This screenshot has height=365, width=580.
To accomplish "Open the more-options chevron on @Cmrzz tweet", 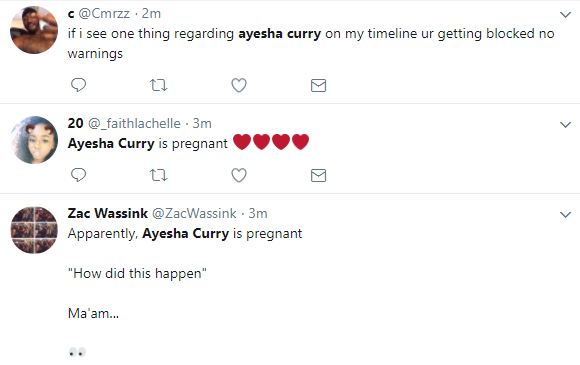I will tap(566, 15).
